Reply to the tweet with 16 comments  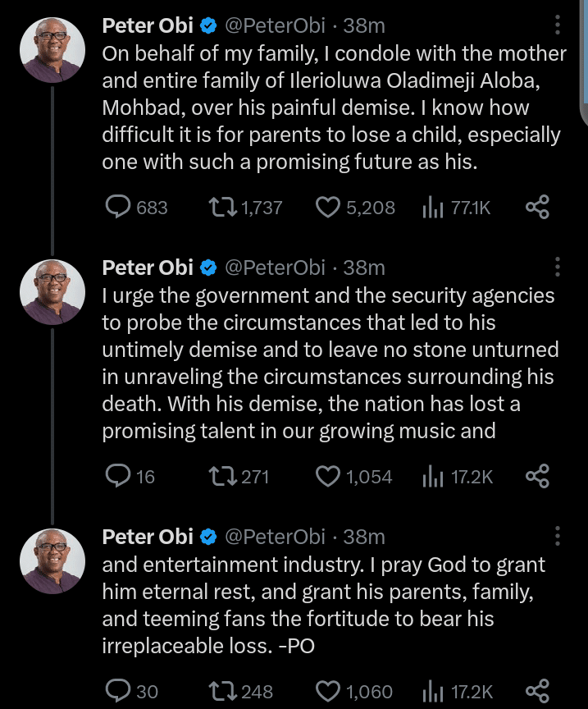(119, 476)
